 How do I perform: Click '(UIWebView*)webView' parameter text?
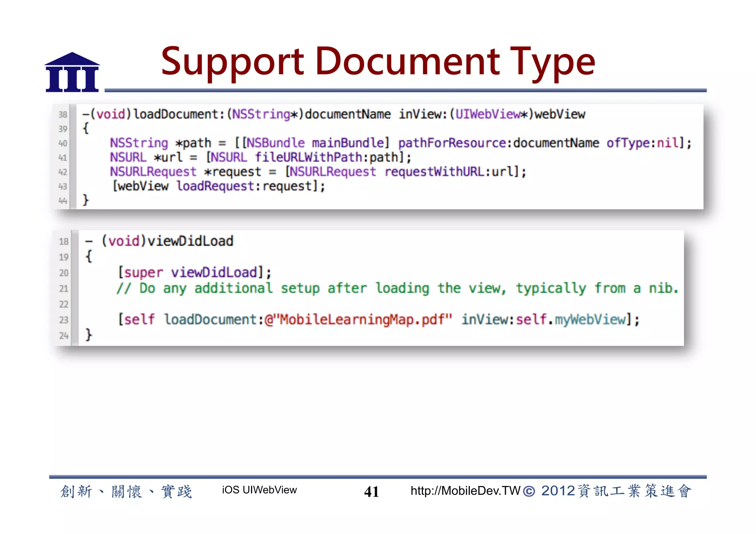pos(518,114)
